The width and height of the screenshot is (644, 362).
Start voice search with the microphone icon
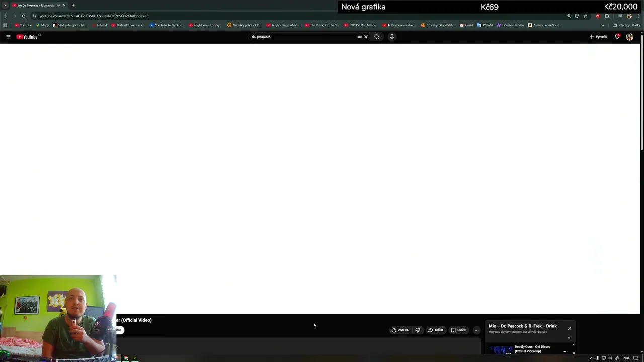point(392,37)
